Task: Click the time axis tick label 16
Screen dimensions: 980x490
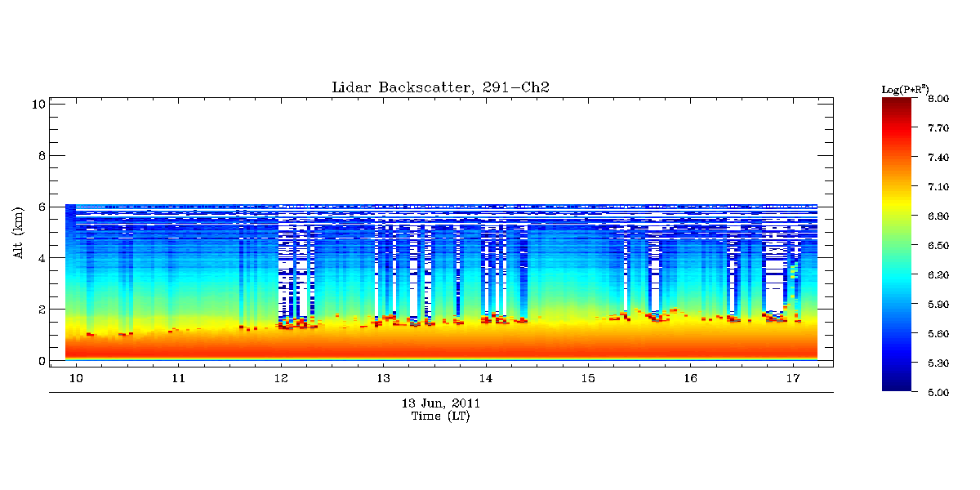Action: pos(690,379)
